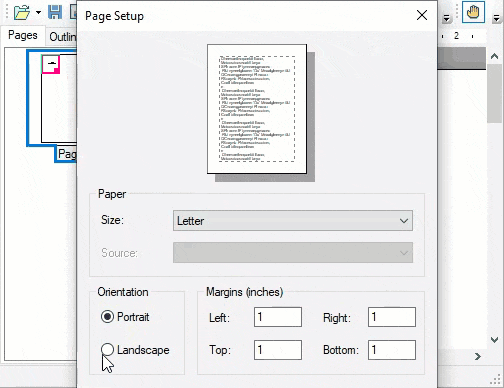Activate the Hand pan tool

pyautogui.click(x=473, y=12)
